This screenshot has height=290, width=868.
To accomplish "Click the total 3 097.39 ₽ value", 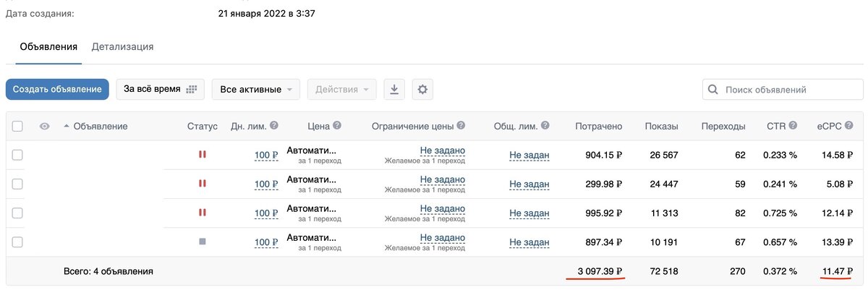I will click(x=600, y=271).
